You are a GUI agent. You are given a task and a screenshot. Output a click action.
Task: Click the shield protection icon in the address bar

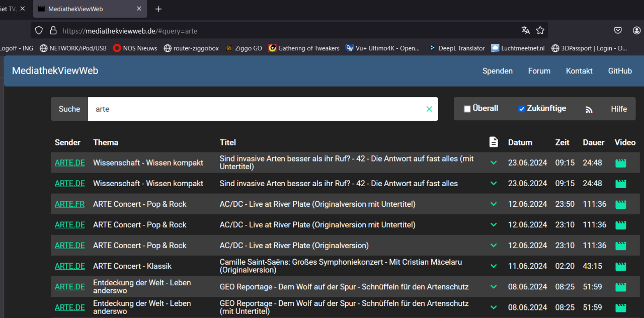tap(39, 30)
